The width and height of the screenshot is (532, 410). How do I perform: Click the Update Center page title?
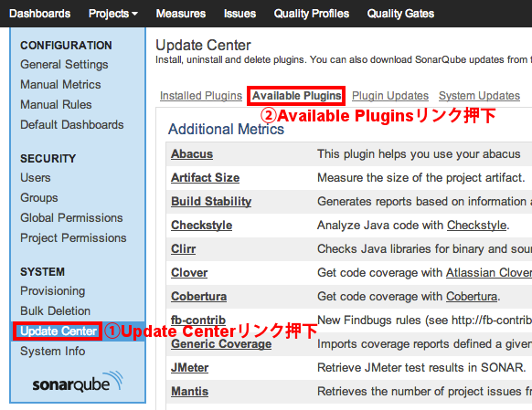click(203, 46)
